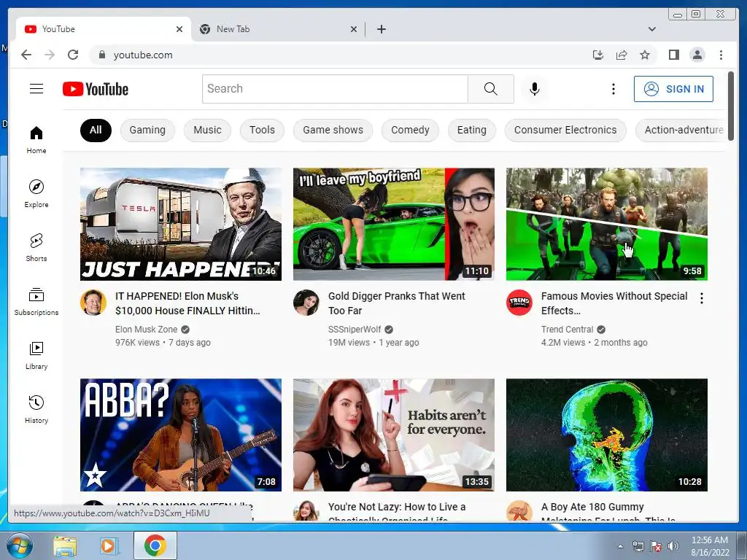Toggle Chrome side panel
The height and width of the screenshot is (560, 747).
tap(673, 55)
